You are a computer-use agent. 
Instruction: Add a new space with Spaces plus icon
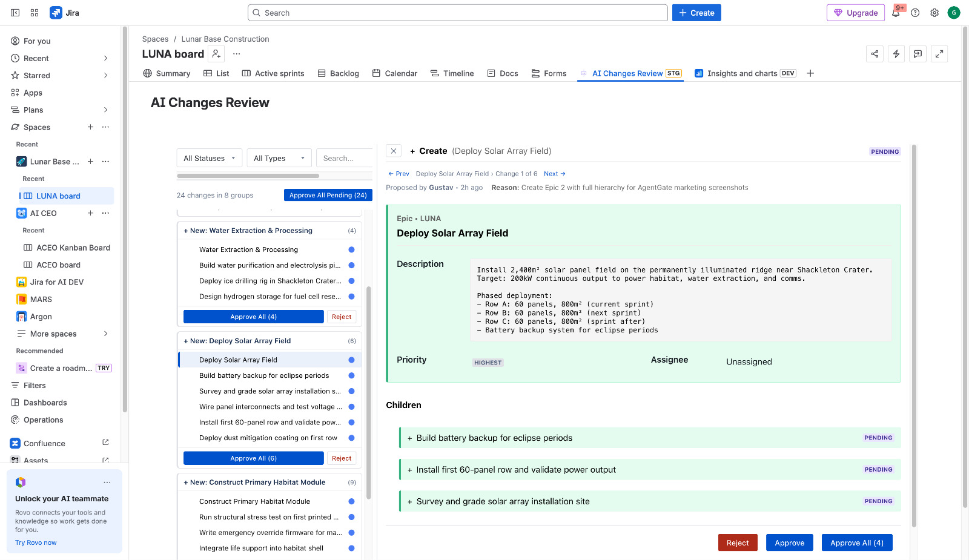pos(90,127)
